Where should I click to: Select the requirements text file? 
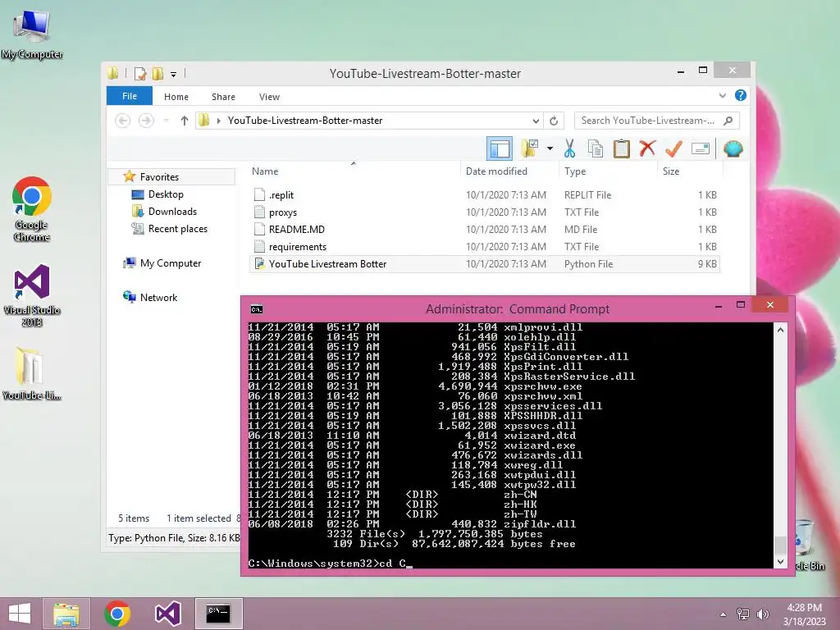484,246
